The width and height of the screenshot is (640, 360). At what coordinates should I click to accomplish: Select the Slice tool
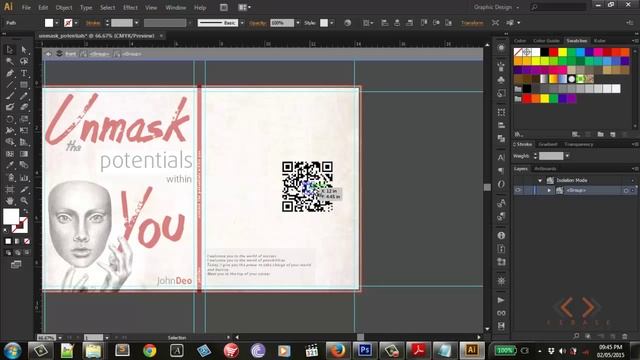point(24,189)
